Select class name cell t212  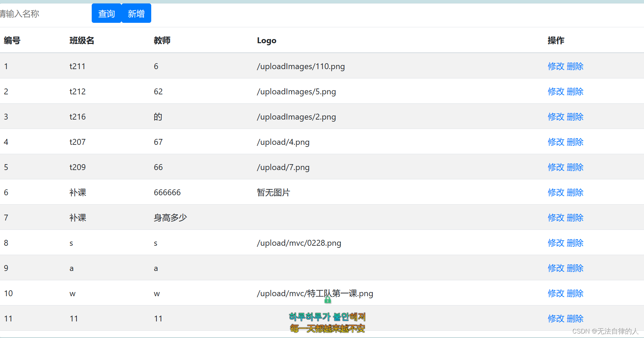pos(78,91)
